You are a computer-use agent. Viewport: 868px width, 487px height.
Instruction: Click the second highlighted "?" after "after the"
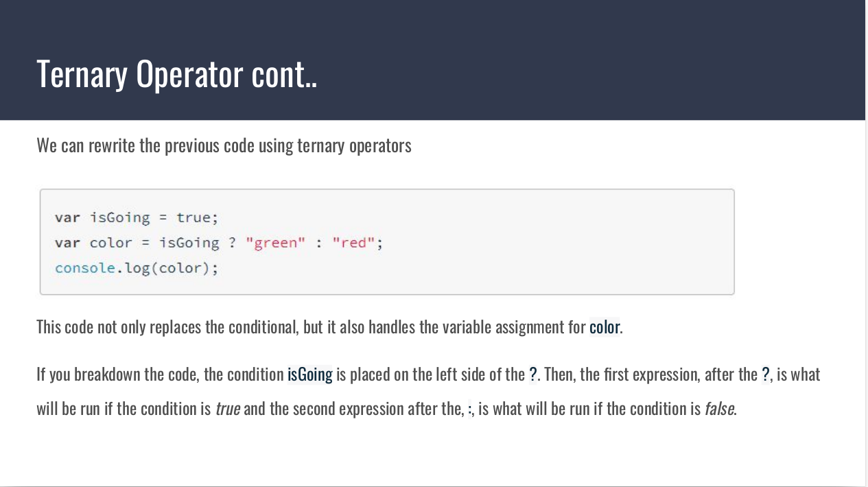[x=766, y=375]
